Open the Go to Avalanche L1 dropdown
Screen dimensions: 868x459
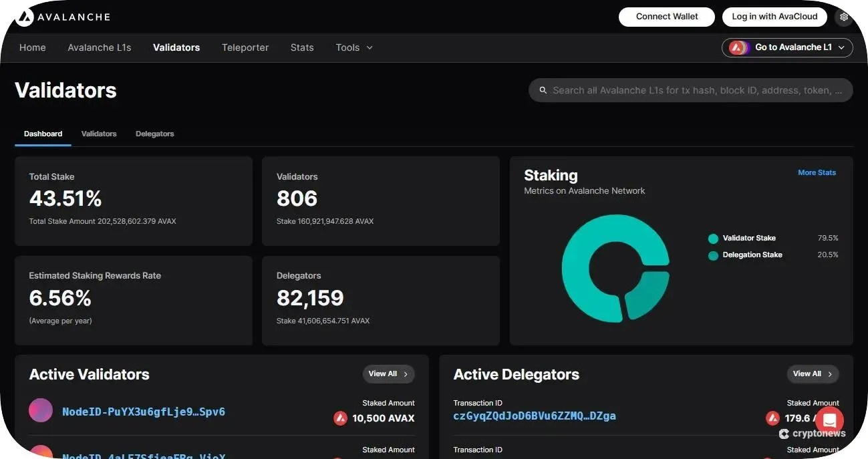pyautogui.click(x=787, y=47)
